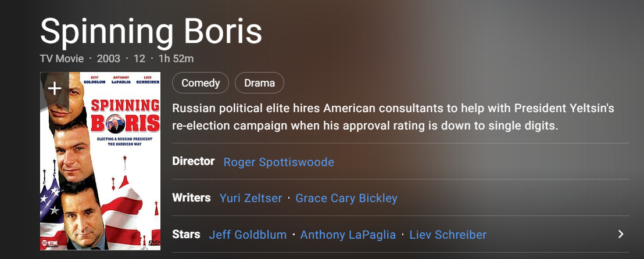Click the Spinning Boris title heading
Screen dimensions: 644x259
[151, 31]
